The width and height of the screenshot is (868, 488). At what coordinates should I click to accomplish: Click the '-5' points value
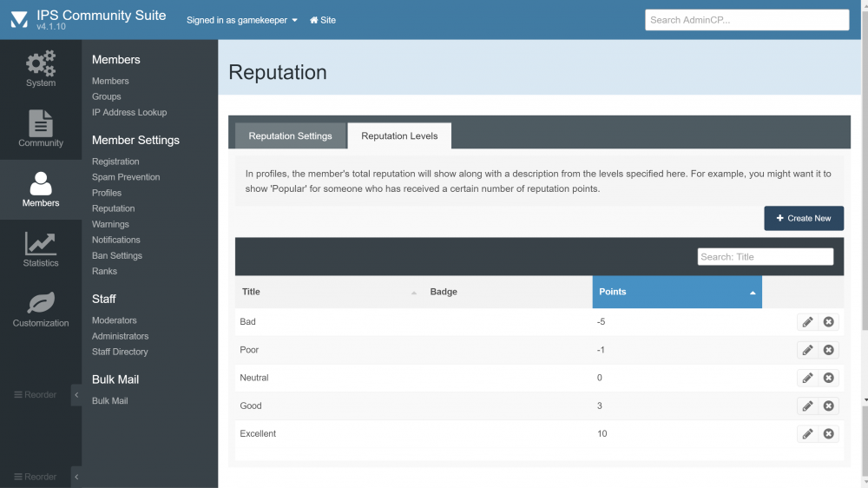tap(601, 322)
